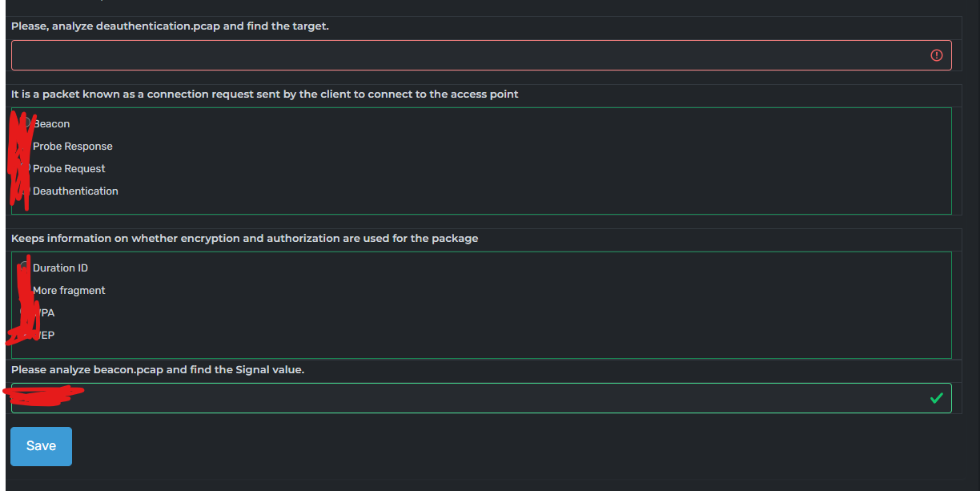The image size is (980, 491).
Task: Click empty space below WEP option
Action: (480, 349)
